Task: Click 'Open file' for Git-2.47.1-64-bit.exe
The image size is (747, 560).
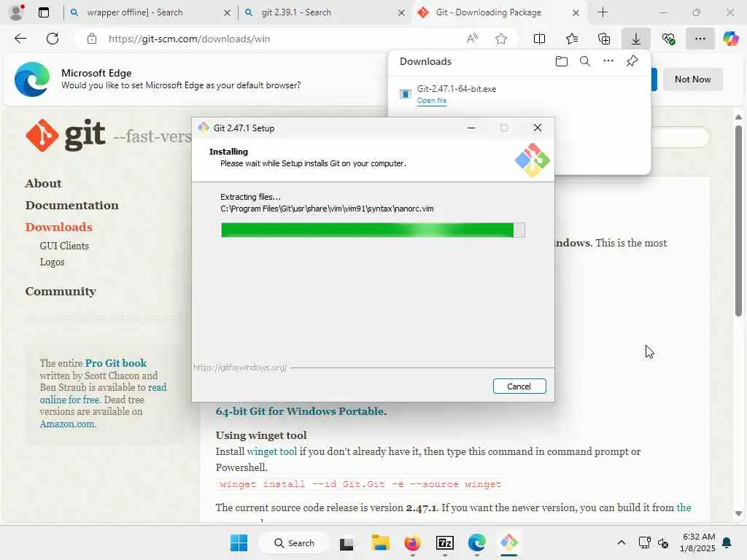Action: tap(432, 101)
